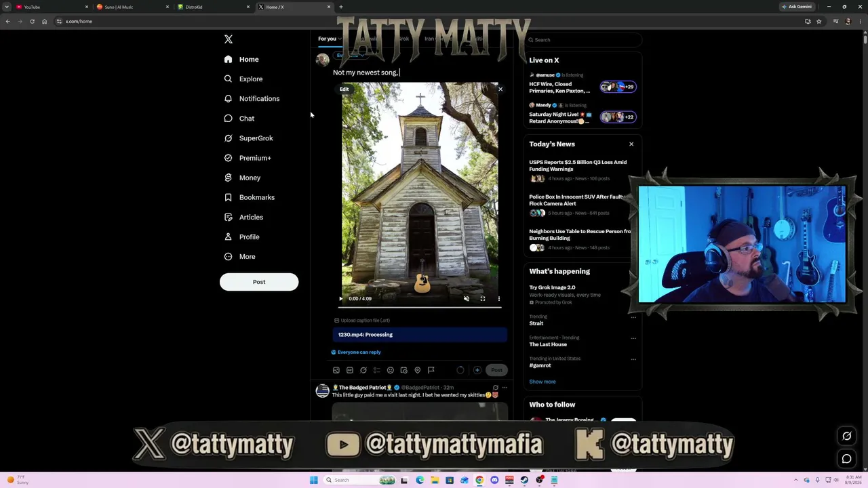This screenshot has width=868, height=488.
Task: Open Premium+ from the sidebar
Action: click(248, 158)
